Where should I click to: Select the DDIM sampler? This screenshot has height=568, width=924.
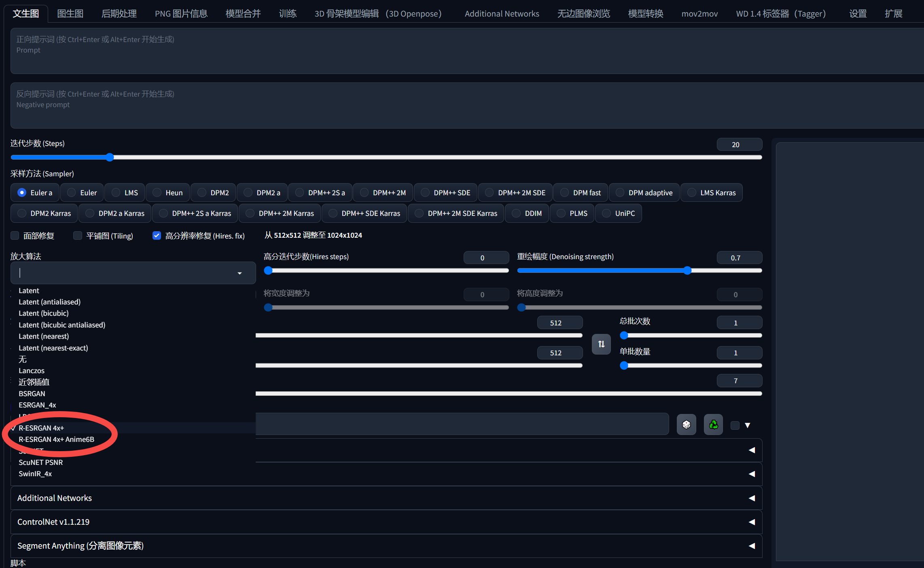(527, 213)
